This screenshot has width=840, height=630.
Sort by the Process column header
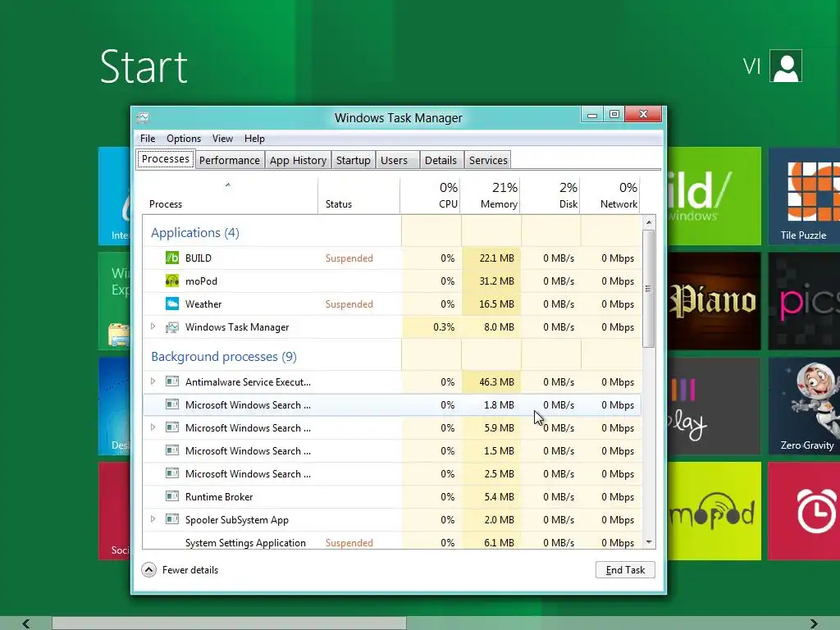pyautogui.click(x=231, y=195)
